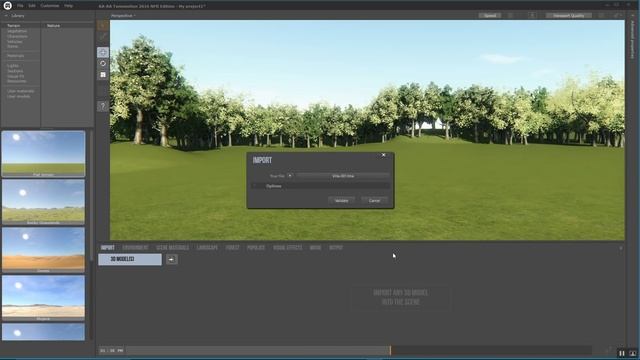Select Terrain category in library
The image size is (640, 360).
pyautogui.click(x=13, y=26)
